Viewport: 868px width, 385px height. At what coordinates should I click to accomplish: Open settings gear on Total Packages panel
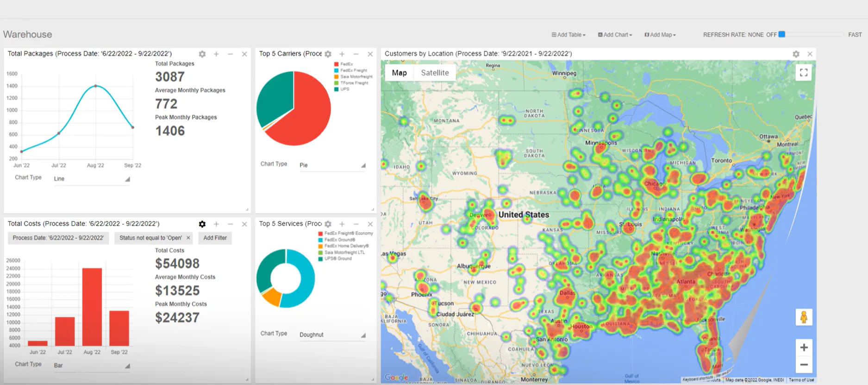(x=202, y=54)
